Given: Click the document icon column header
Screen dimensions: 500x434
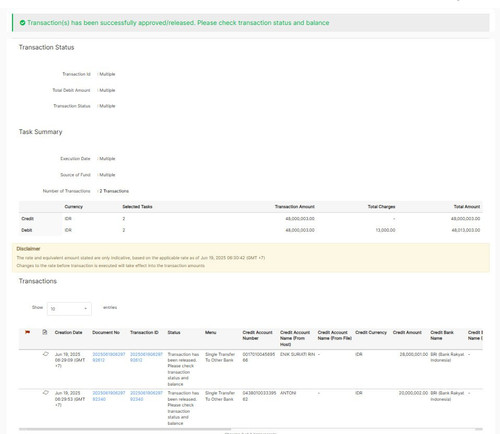Looking at the screenshot, I should click(45, 332).
